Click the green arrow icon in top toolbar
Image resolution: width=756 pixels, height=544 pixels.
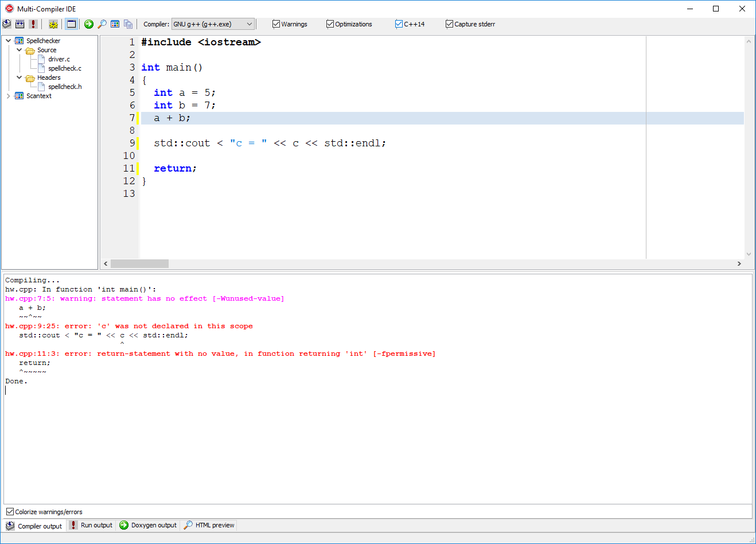point(89,24)
